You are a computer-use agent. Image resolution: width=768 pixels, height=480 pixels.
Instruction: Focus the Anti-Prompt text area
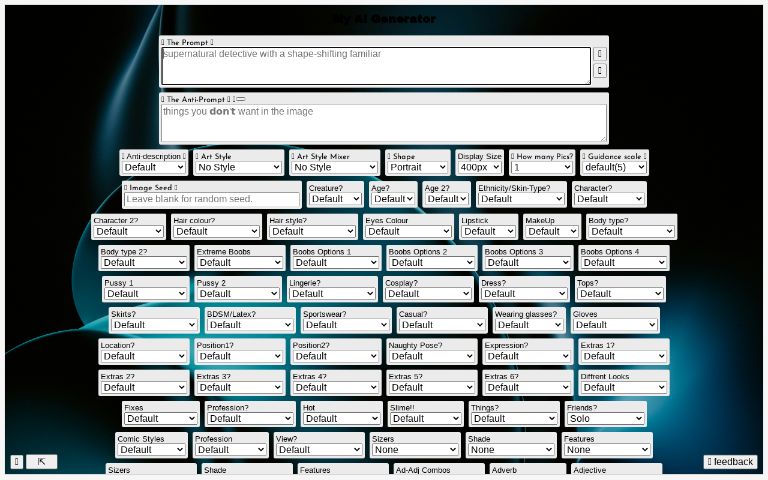point(383,123)
